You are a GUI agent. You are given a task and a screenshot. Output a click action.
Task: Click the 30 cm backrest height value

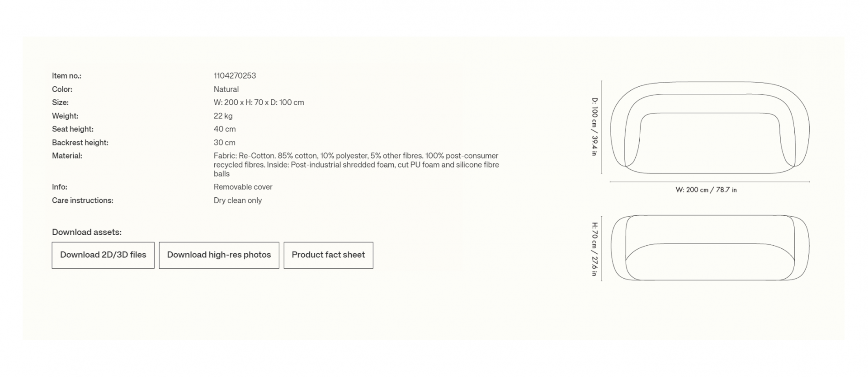pyautogui.click(x=224, y=143)
